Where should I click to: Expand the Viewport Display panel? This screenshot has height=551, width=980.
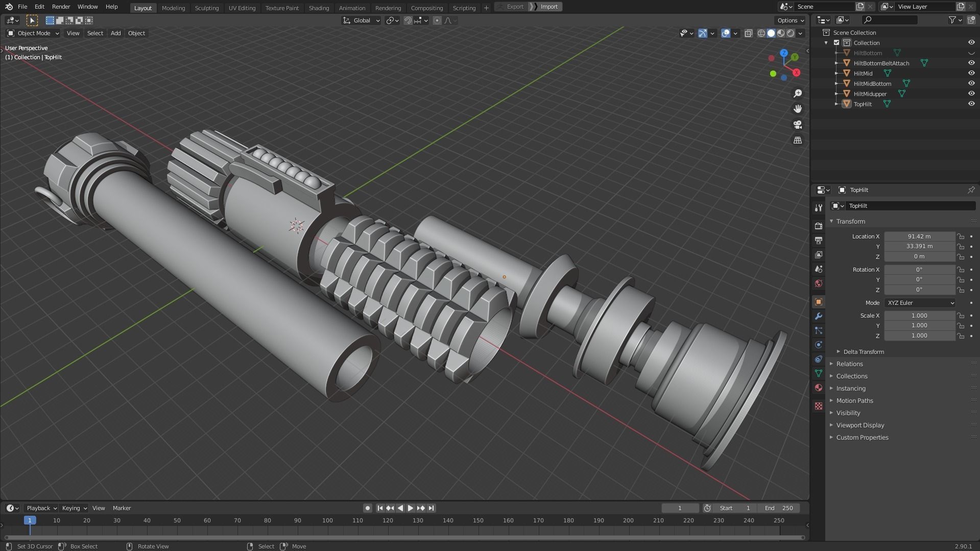(859, 425)
